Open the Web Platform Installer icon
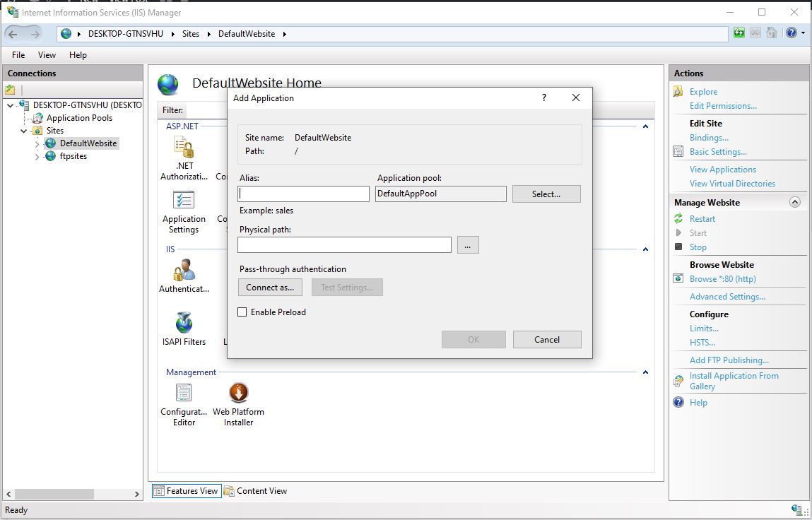Screen dimensions: 812x520 [239, 394]
